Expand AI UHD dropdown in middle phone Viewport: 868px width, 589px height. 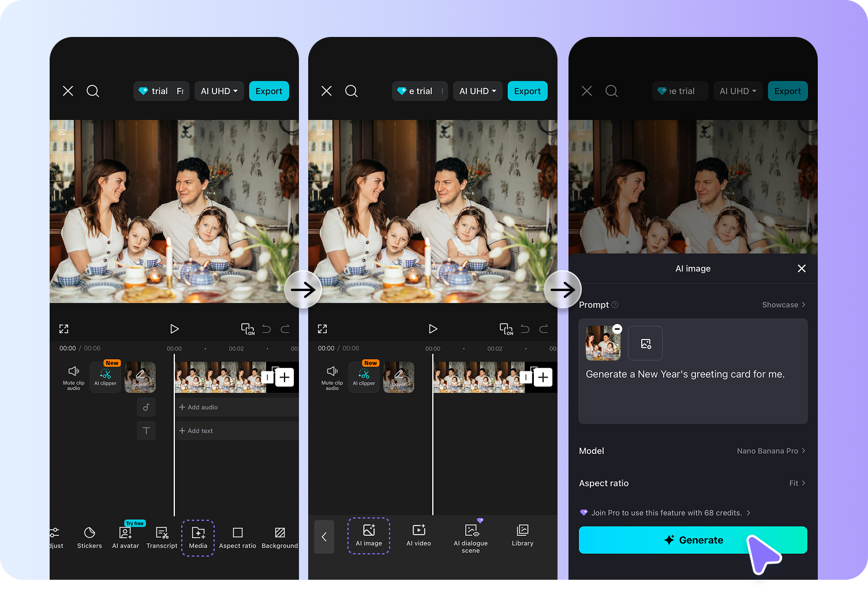[x=478, y=91]
